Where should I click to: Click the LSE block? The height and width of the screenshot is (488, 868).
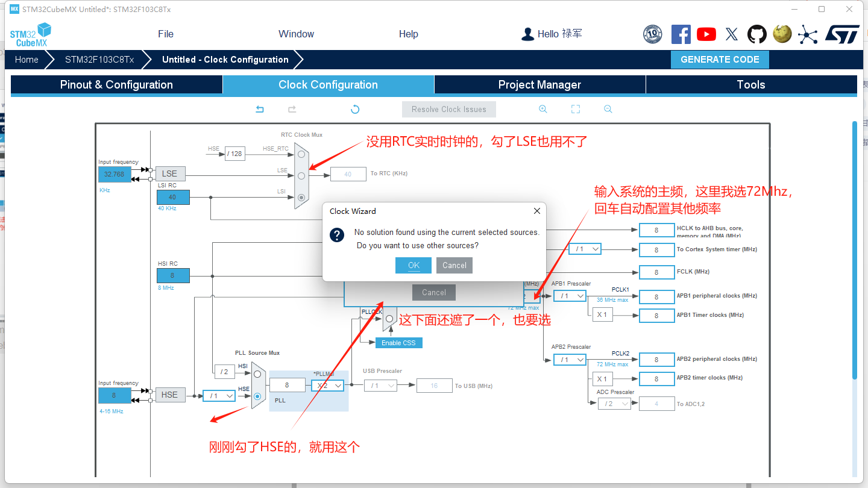click(170, 174)
